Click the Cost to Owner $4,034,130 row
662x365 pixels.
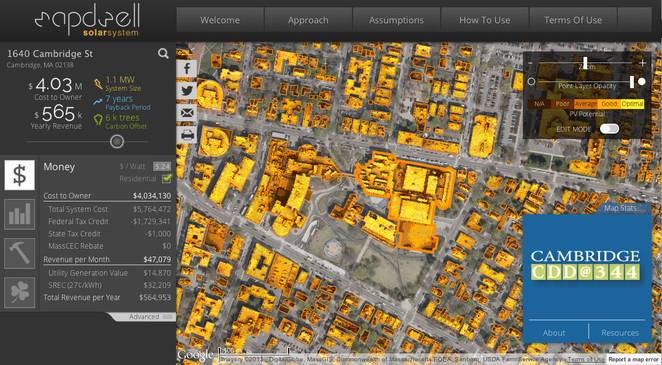tap(107, 196)
